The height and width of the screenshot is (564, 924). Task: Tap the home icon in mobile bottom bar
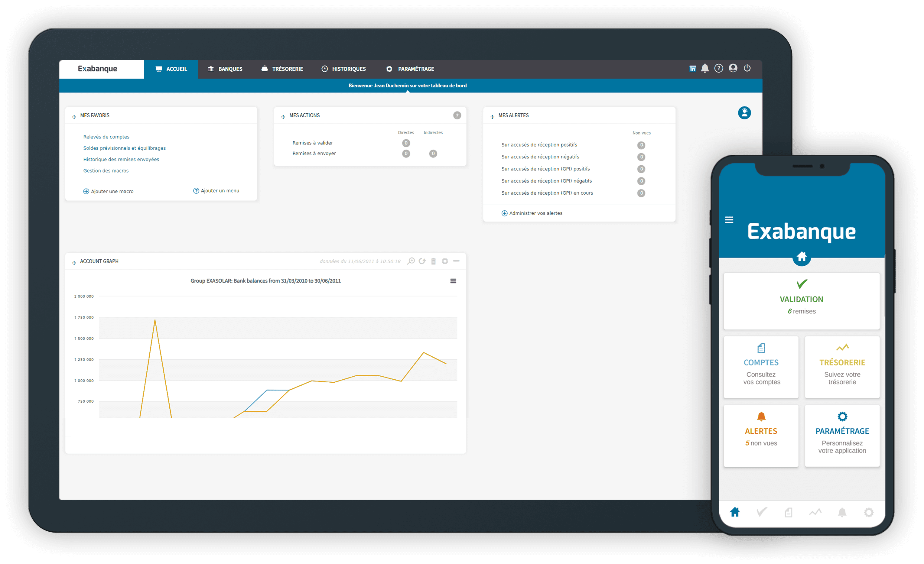[x=735, y=512]
